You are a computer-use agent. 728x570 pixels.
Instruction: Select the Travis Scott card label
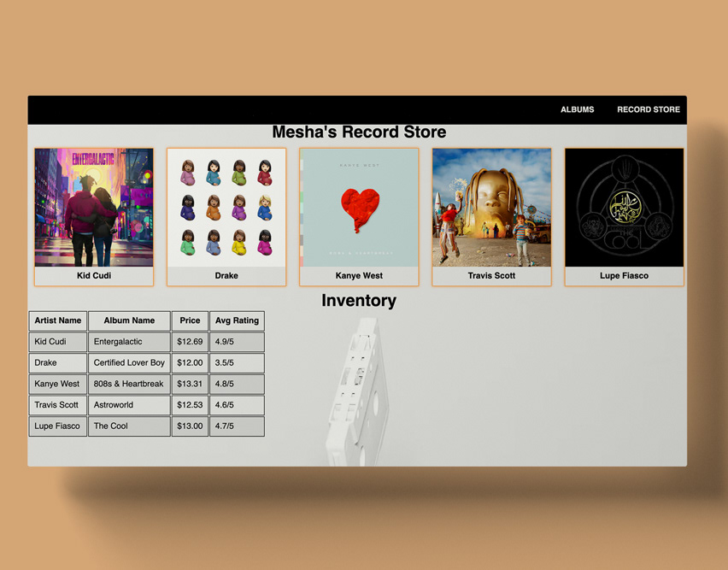point(491,276)
